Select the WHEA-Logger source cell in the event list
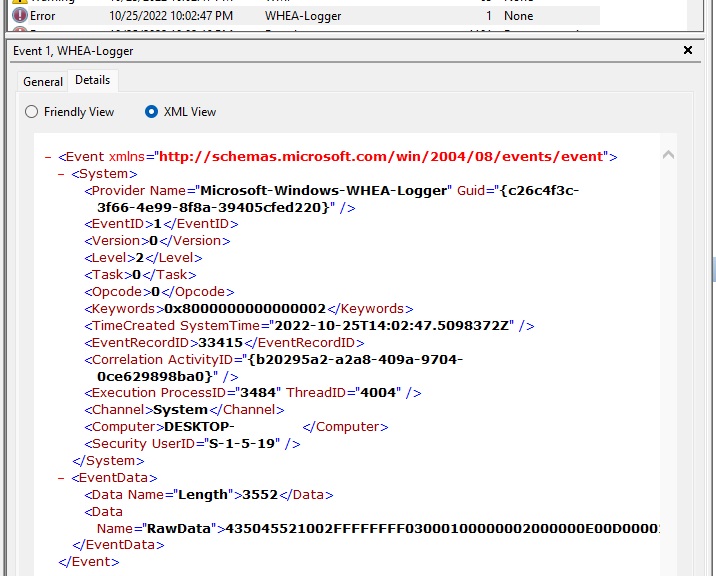The width and height of the screenshot is (716, 576). (301, 16)
